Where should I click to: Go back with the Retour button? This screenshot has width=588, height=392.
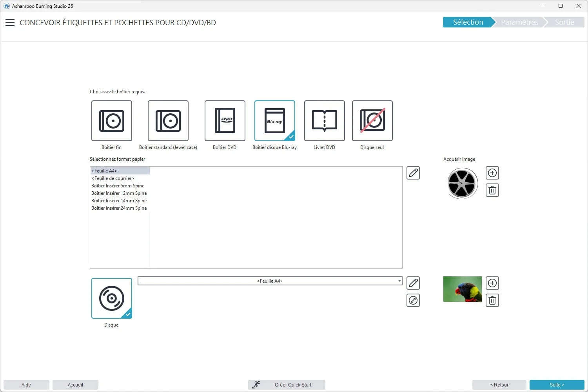(499, 385)
